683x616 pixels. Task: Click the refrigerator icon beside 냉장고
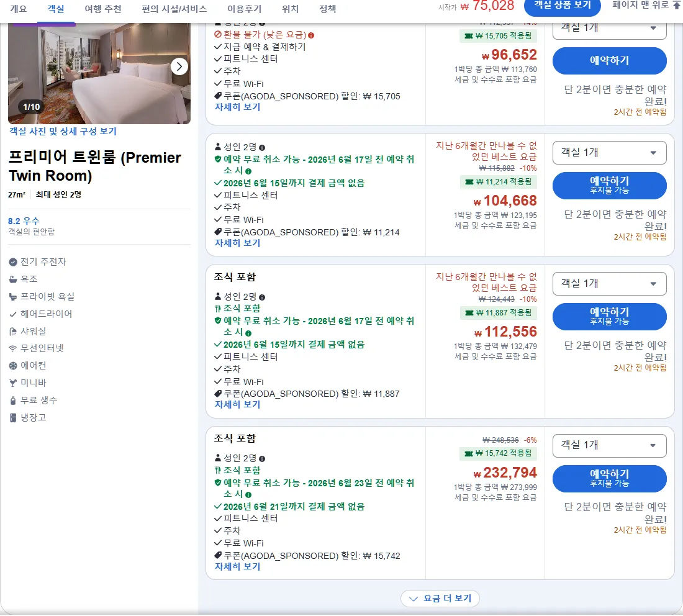tap(13, 418)
